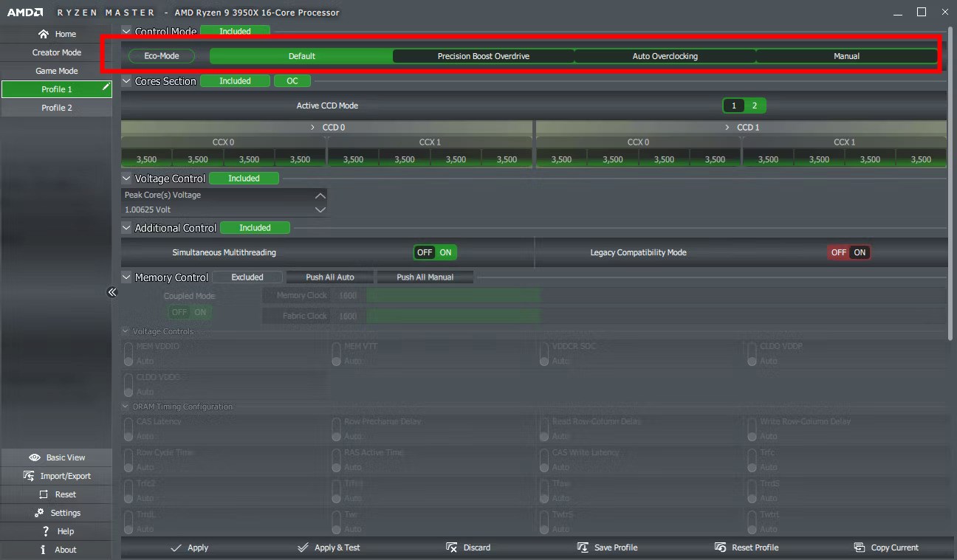
Task: Click Apply in the bottom bar
Action: click(x=189, y=547)
